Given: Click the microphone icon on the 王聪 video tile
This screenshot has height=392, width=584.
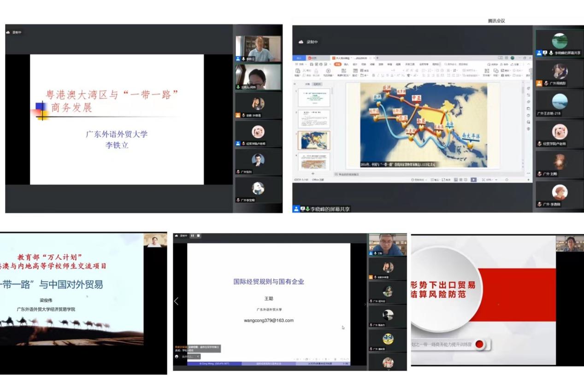Looking at the screenshot, I should pos(375,253).
